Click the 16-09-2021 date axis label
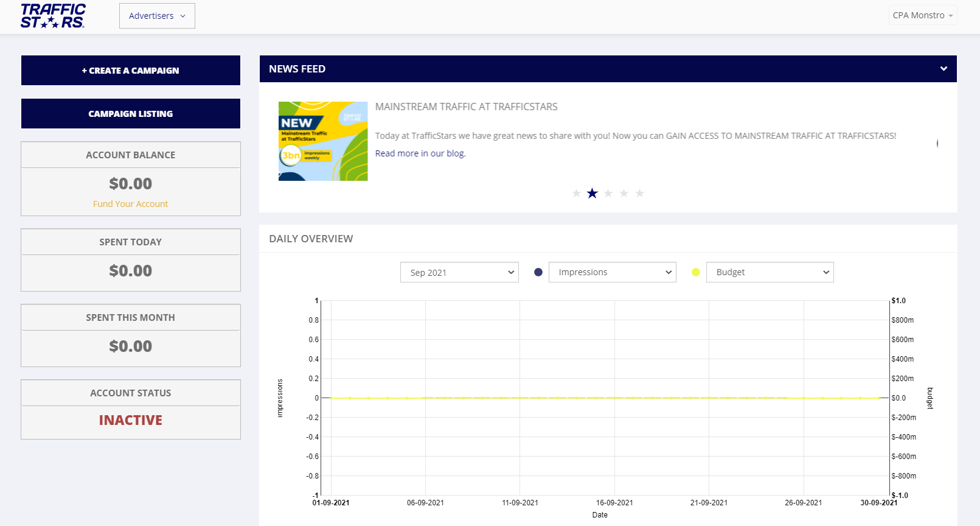Image resolution: width=980 pixels, height=526 pixels. click(x=614, y=503)
